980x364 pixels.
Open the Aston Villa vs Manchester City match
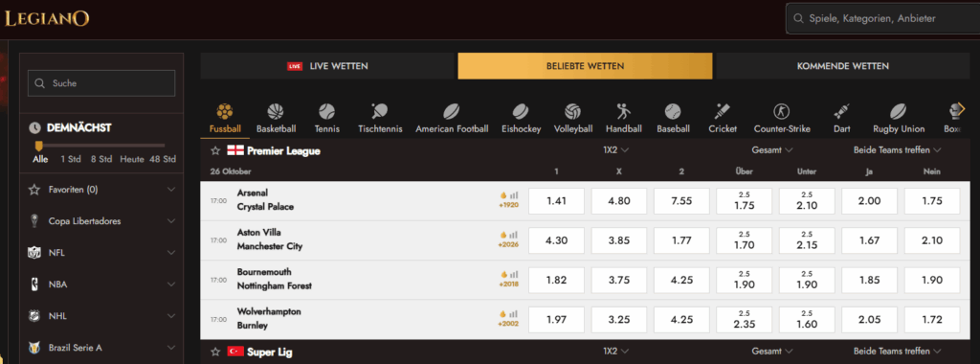[x=269, y=239]
